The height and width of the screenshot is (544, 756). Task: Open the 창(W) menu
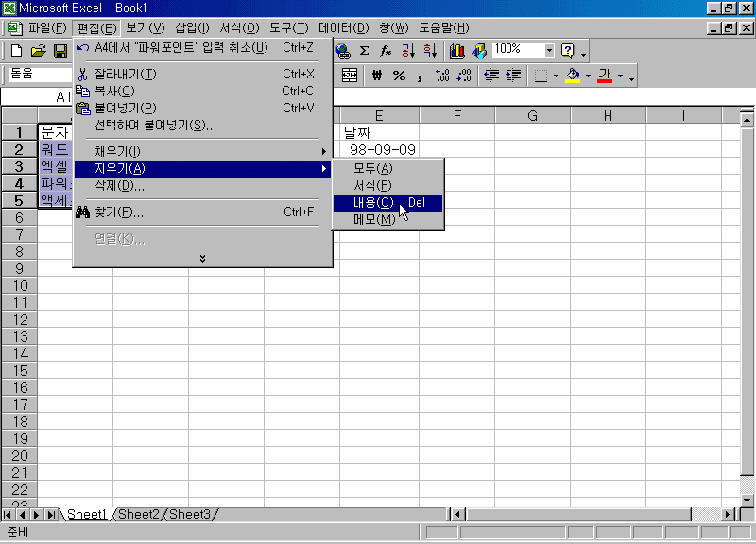click(393, 28)
